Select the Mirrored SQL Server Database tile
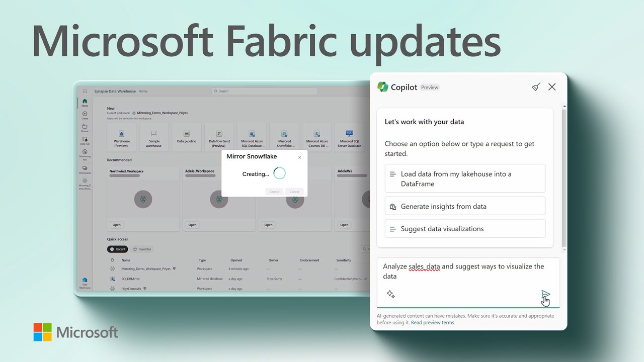Viewport: 644px width, 362px height. coord(349,137)
